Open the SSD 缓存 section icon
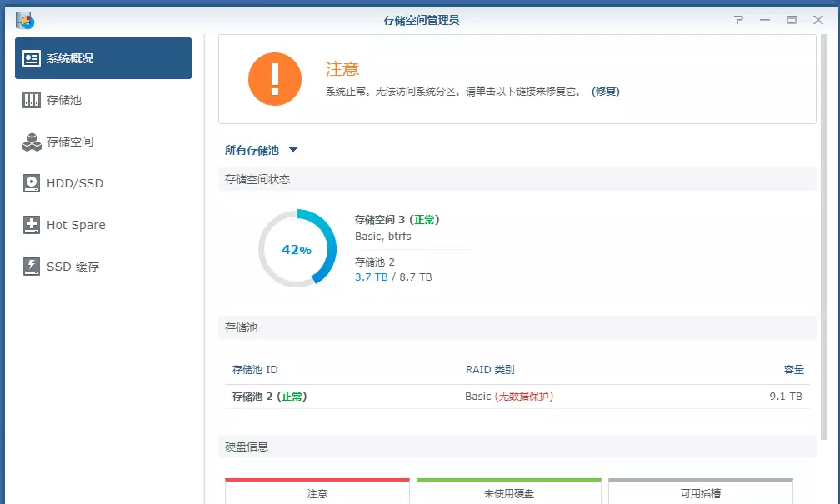Viewport: 840px width, 504px height. (x=30, y=267)
